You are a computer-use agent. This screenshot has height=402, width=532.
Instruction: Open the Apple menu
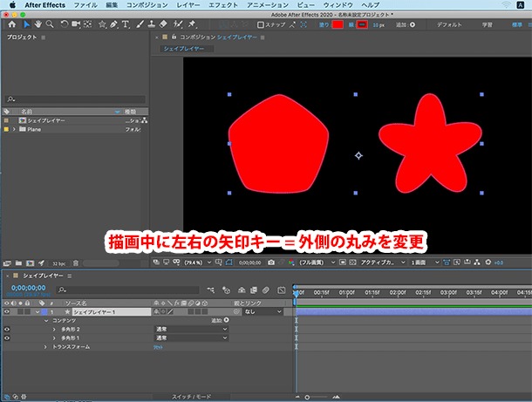pyautogui.click(x=12, y=5)
